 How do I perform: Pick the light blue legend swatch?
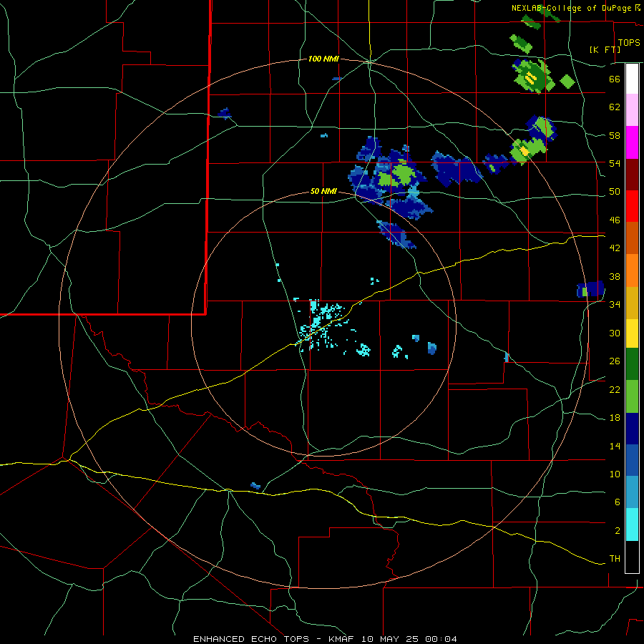tap(632, 492)
